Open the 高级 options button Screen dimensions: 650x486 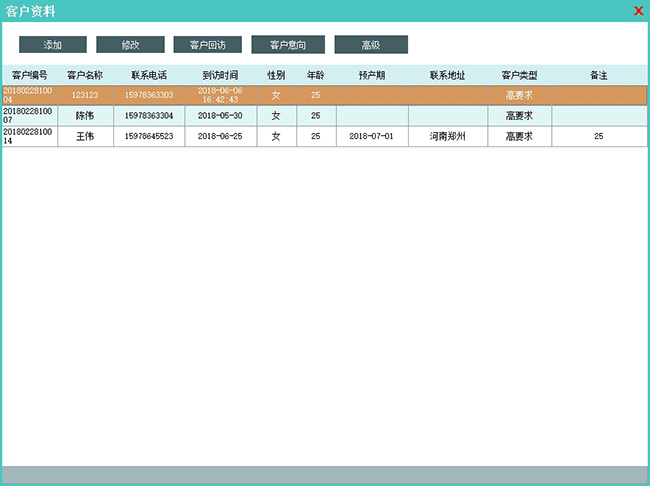click(371, 45)
